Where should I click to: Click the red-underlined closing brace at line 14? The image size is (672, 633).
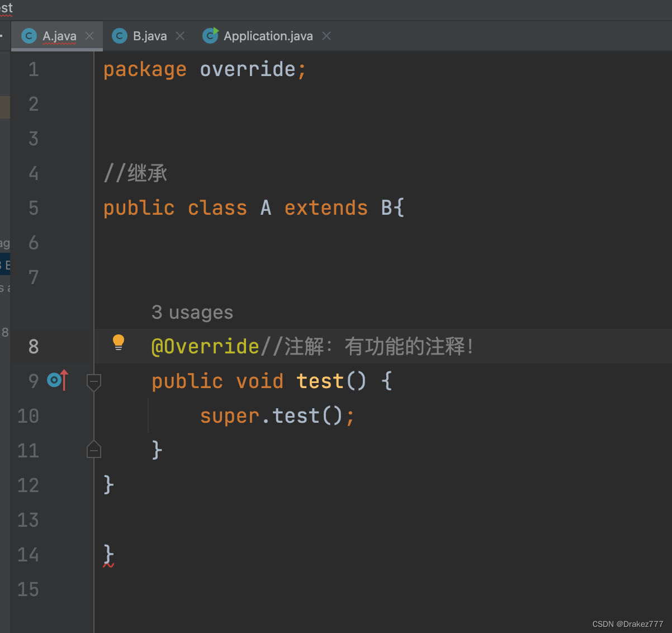point(109,555)
